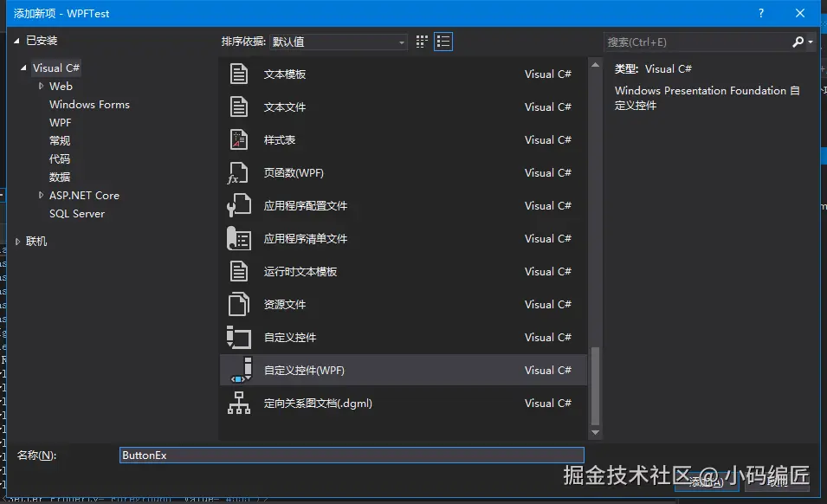Screen dimensions: 827x504
Task: Select the 应用程序清单文件 icon
Action: pyautogui.click(x=239, y=238)
